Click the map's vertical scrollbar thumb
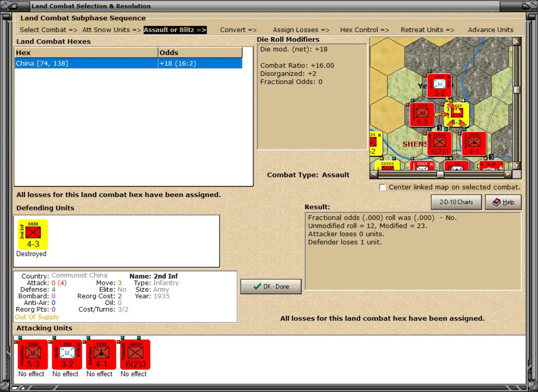This screenshot has width=538, height=392. [517, 90]
